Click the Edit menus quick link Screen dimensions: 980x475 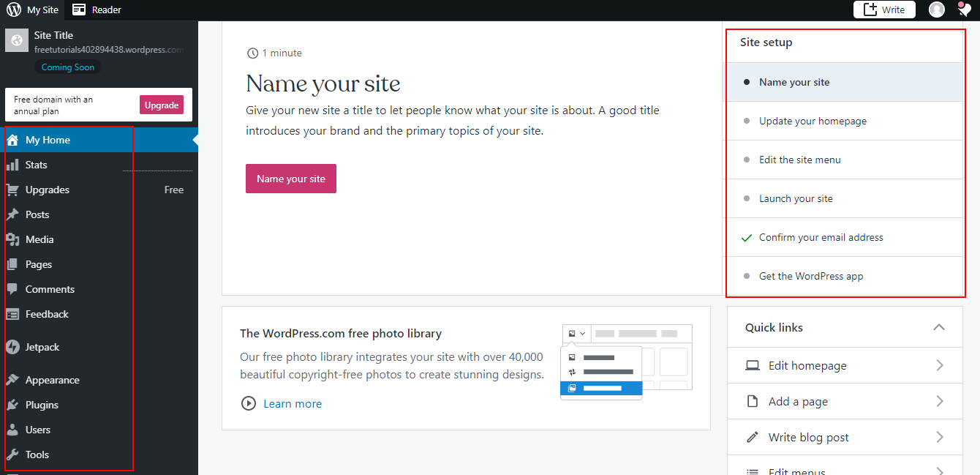[845, 468]
